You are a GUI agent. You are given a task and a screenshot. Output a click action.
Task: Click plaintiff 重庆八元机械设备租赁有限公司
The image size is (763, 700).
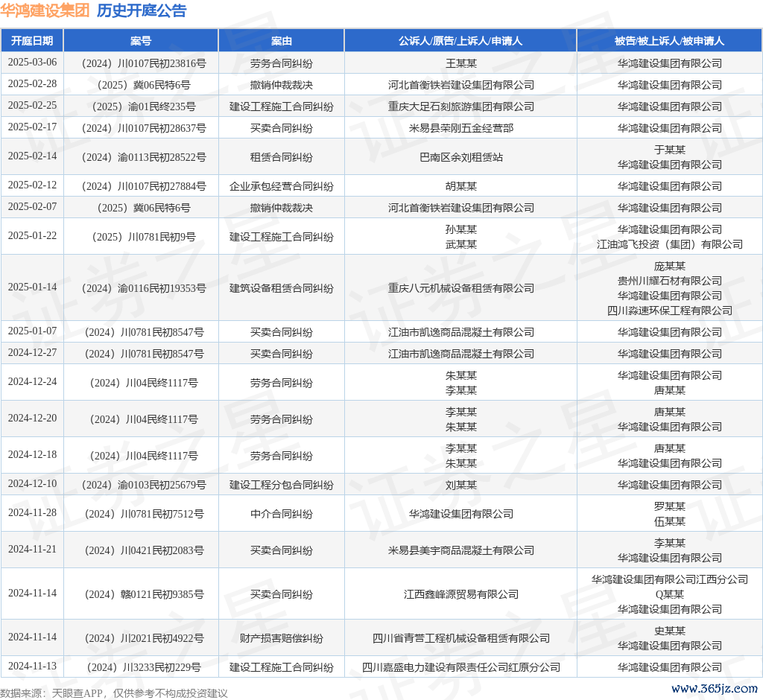[460, 288]
